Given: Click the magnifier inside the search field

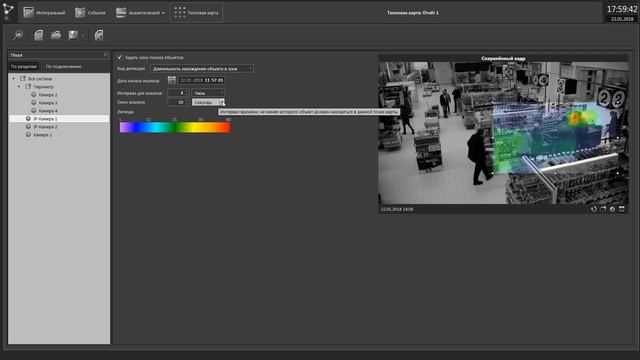Looking at the screenshot, I should tap(105, 55).
